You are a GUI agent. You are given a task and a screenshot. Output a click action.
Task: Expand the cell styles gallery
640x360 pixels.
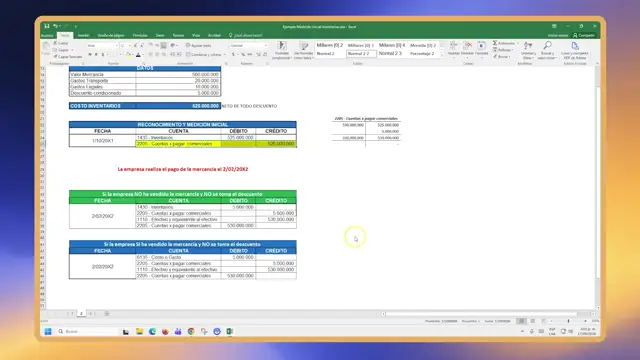point(442,56)
